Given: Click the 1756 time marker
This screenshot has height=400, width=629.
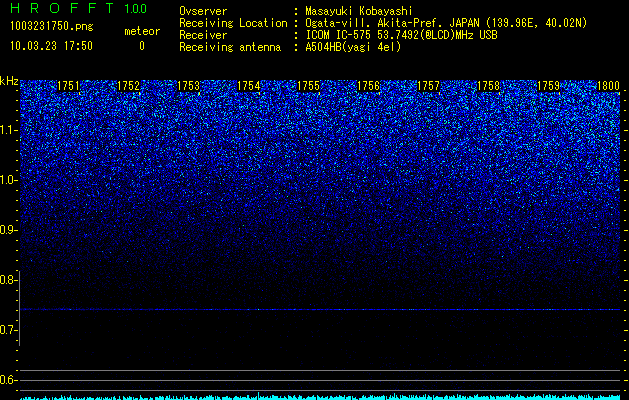Looking at the screenshot, I should point(368,86).
